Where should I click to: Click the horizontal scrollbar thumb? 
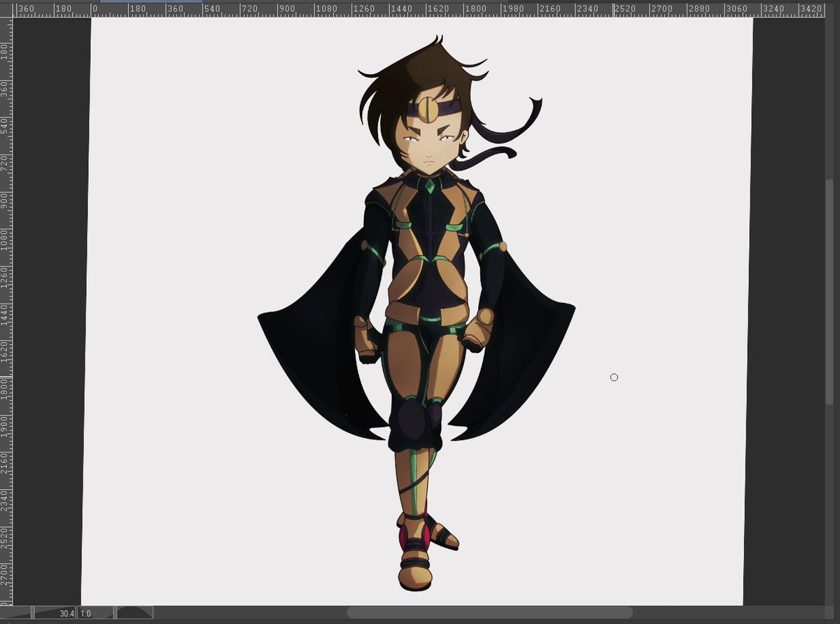pyautogui.click(x=490, y=613)
